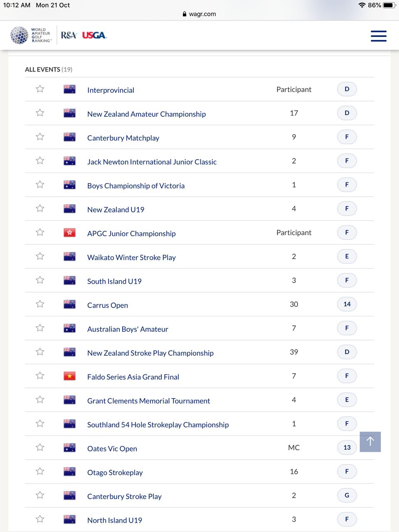The width and height of the screenshot is (399, 532).
Task: Click the Australian flag beside Boys Championship of Victoria
Action: [69, 185]
